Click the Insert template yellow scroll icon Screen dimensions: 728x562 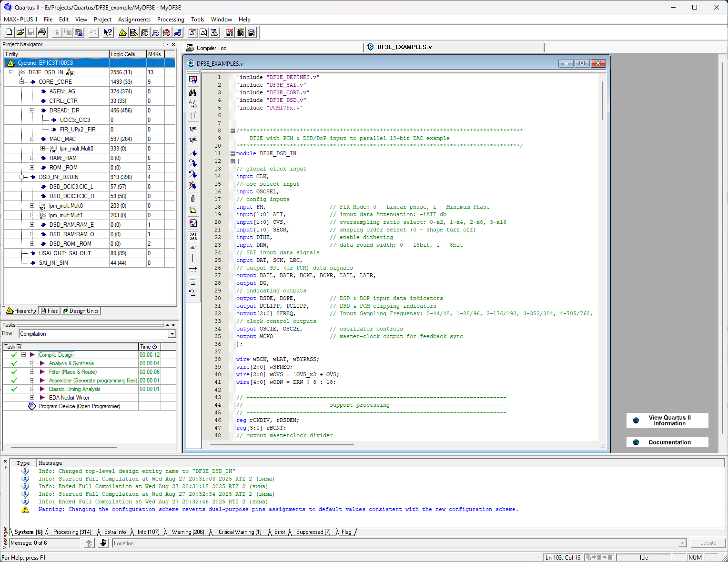(192, 210)
